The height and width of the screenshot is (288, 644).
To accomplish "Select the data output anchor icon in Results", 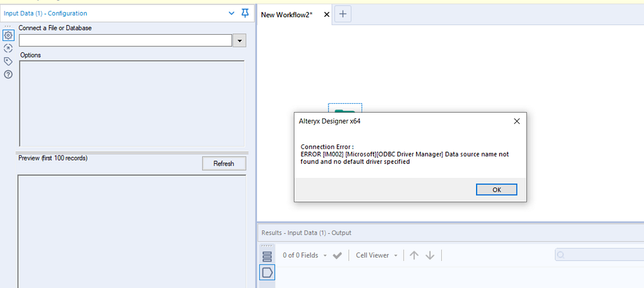I will [267, 273].
